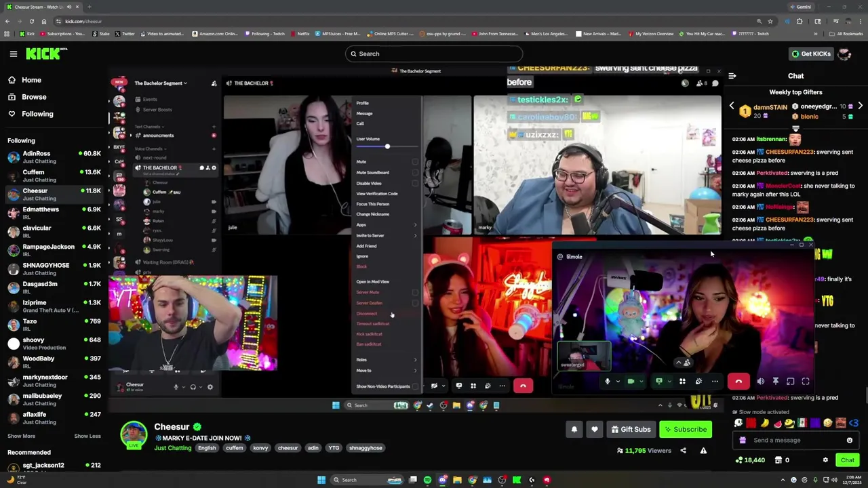Screen dimensions: 868x488
Task: Click the Kick search box
Action: coord(434,54)
